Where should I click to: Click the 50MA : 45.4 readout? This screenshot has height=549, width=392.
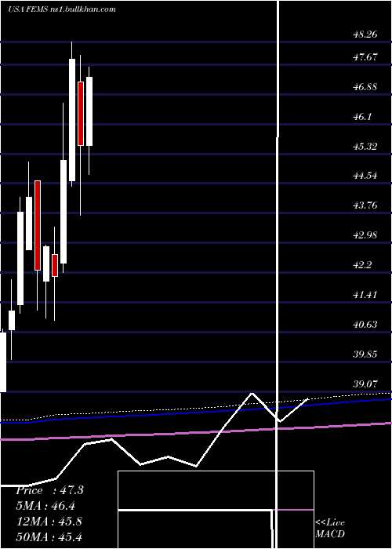coord(49,536)
